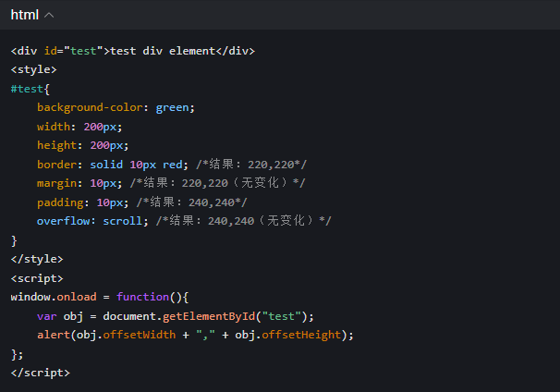Viewport: 560px width, 392px height.
Task: Click the green color value
Action: 173,107
